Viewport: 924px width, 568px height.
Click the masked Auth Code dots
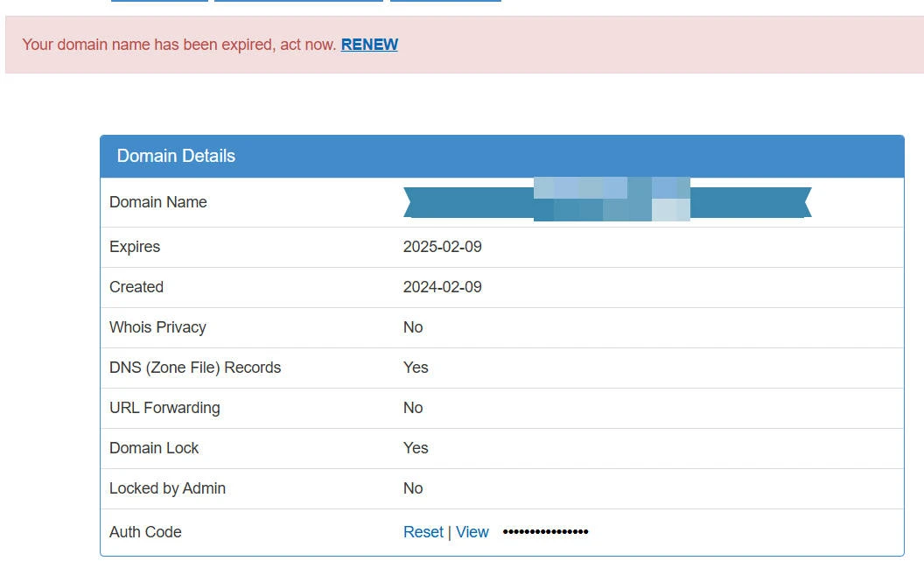click(x=545, y=532)
